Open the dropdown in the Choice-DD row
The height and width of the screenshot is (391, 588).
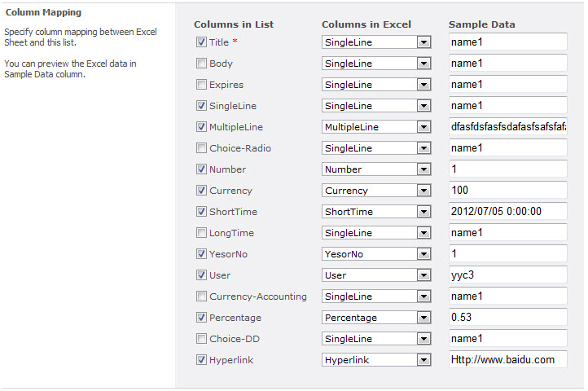tap(376, 339)
